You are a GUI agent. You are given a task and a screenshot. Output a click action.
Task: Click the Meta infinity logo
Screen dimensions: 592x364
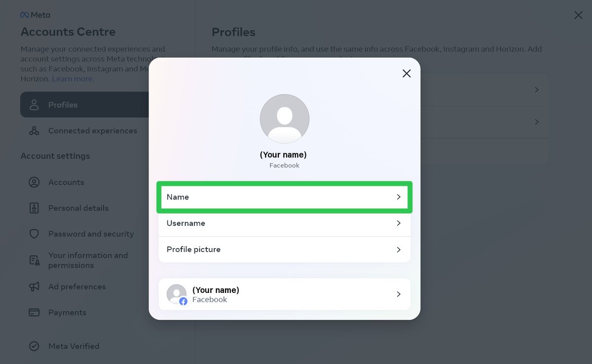pos(25,15)
